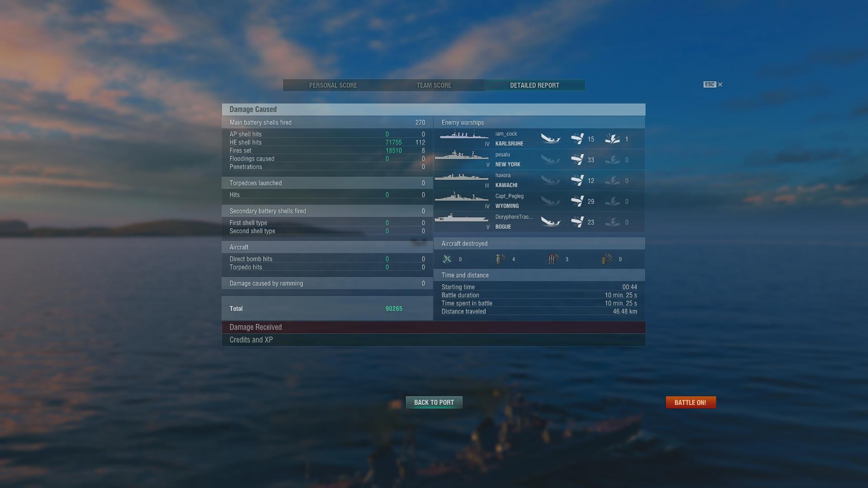This screenshot has width=868, height=488.
Task: Open the Team Score tab
Action: point(434,85)
